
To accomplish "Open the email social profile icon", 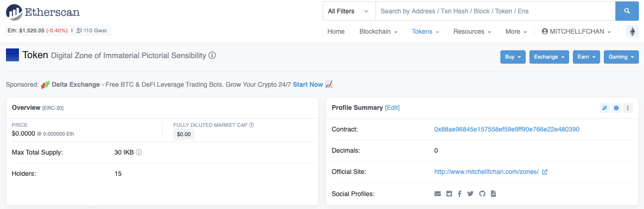I will 437,194.
